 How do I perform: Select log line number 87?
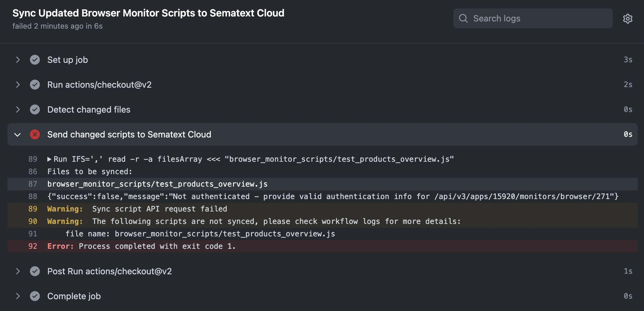click(x=33, y=184)
